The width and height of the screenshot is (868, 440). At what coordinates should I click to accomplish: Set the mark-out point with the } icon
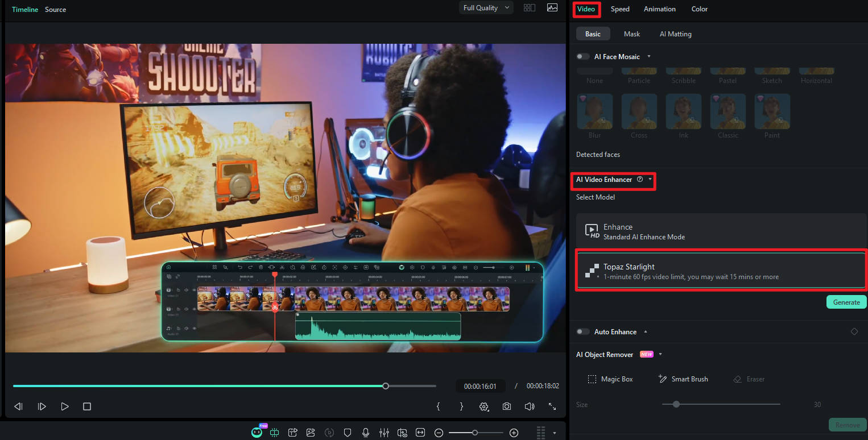pyautogui.click(x=461, y=406)
